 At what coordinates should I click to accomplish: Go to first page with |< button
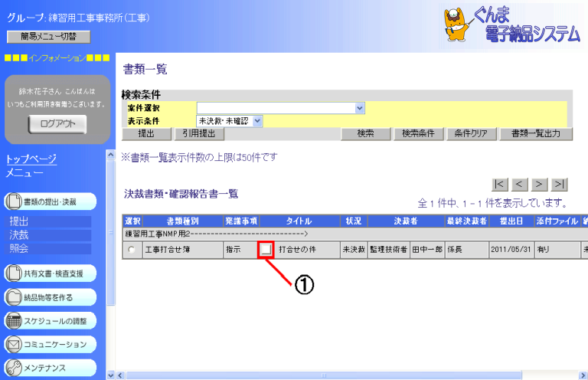pyautogui.click(x=500, y=184)
